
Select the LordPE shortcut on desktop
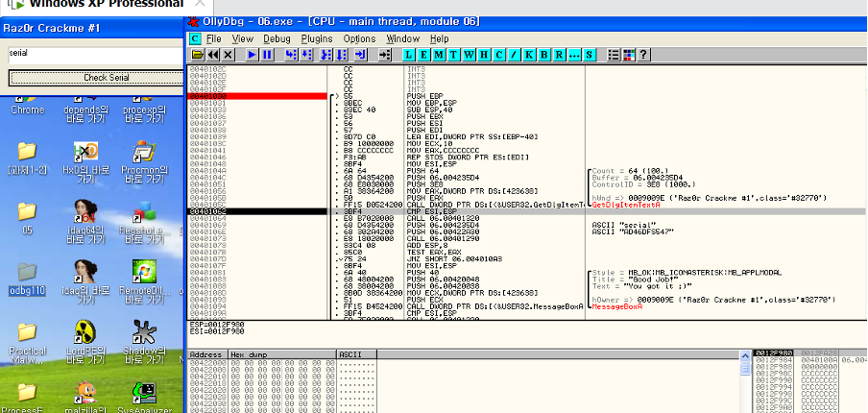[x=85, y=341]
